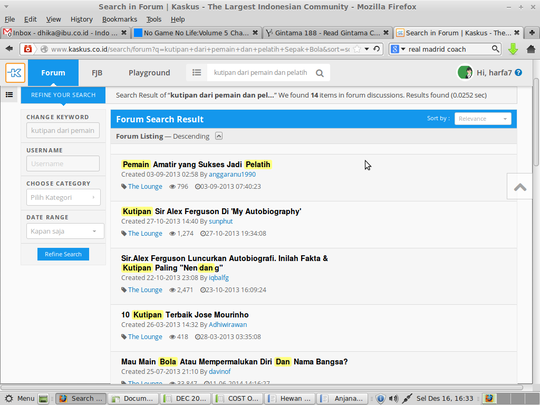Viewport: 540px width, 405px height.
Task: Go to browser home page icon
Action: tap(531, 49)
